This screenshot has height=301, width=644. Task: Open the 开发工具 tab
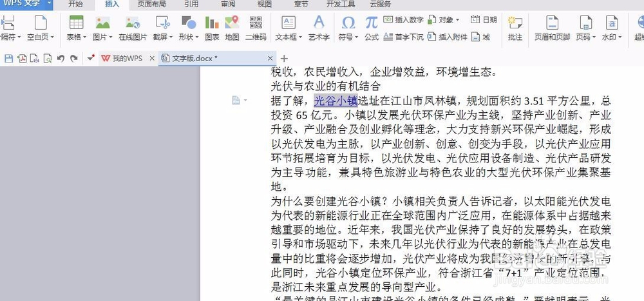pos(341,5)
